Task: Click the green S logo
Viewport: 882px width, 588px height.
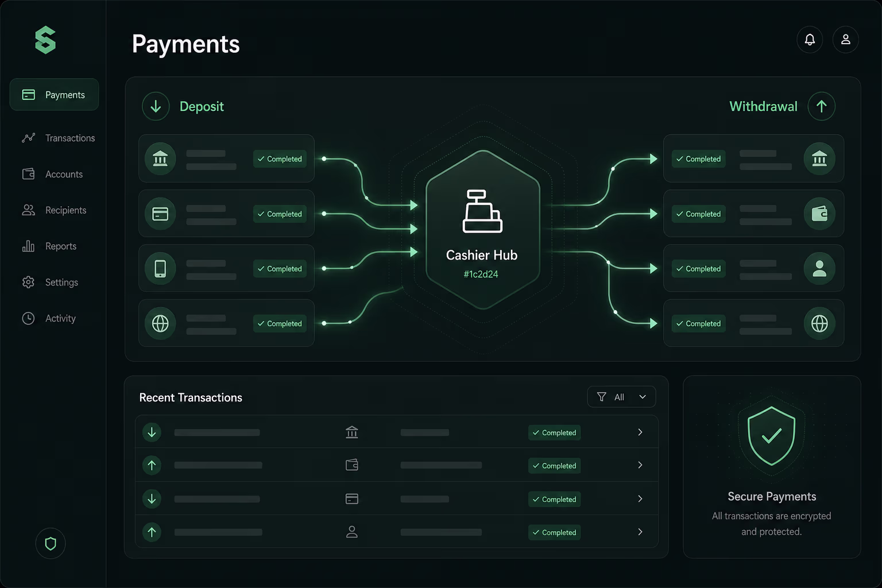Action: point(45,40)
